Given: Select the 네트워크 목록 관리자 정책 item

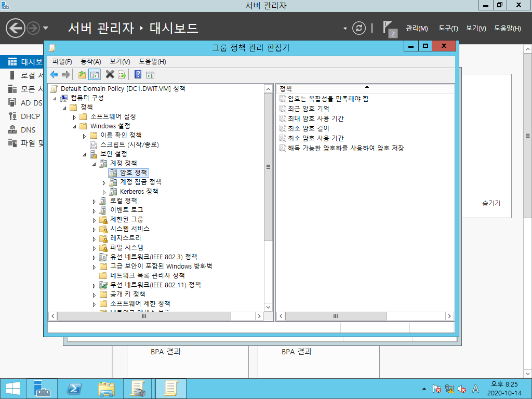Looking at the screenshot, I should coord(147,275).
